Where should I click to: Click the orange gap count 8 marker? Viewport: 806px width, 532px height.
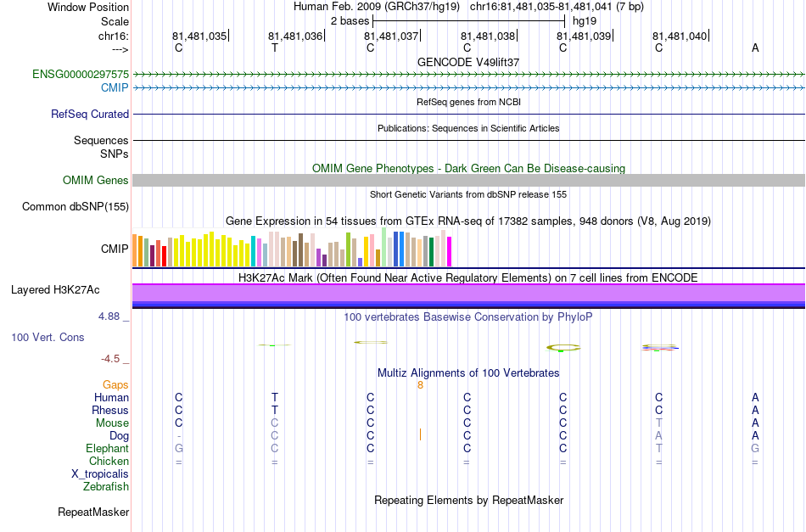coord(420,385)
